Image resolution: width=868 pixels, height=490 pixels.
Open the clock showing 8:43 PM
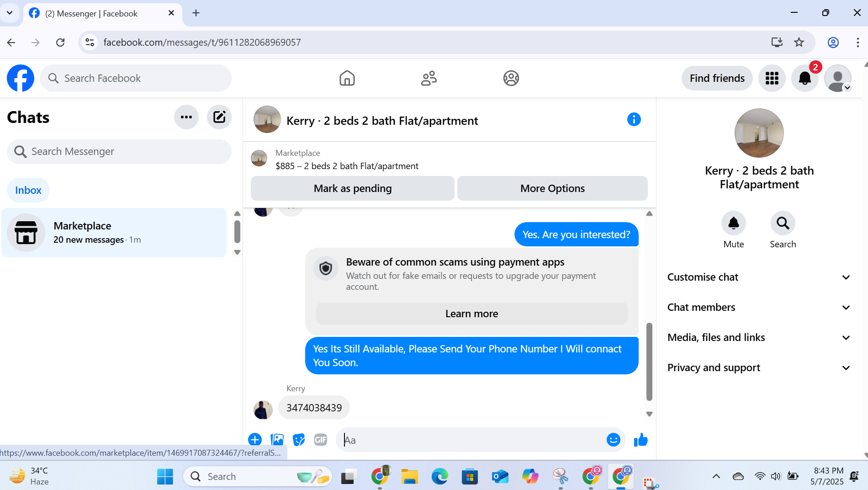point(828,476)
